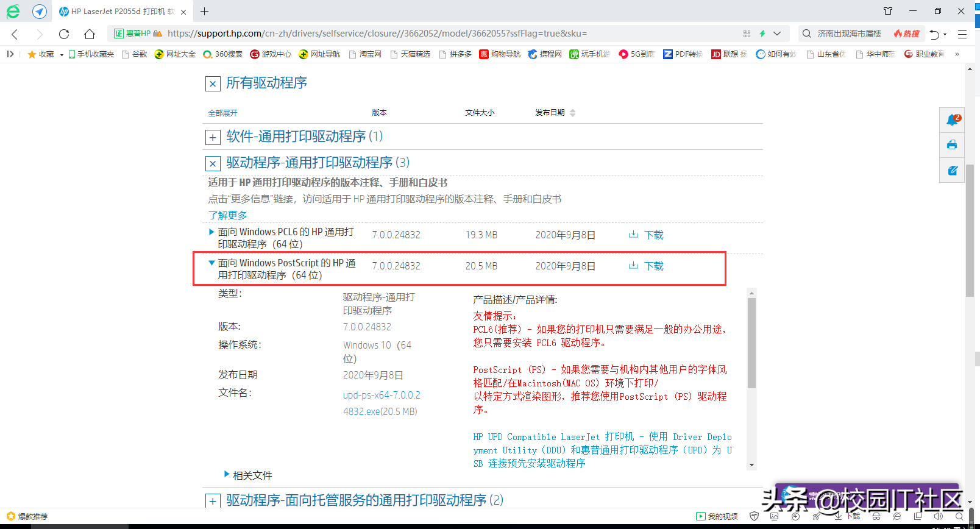Click the shield security icon in status bar

[x=754, y=516]
